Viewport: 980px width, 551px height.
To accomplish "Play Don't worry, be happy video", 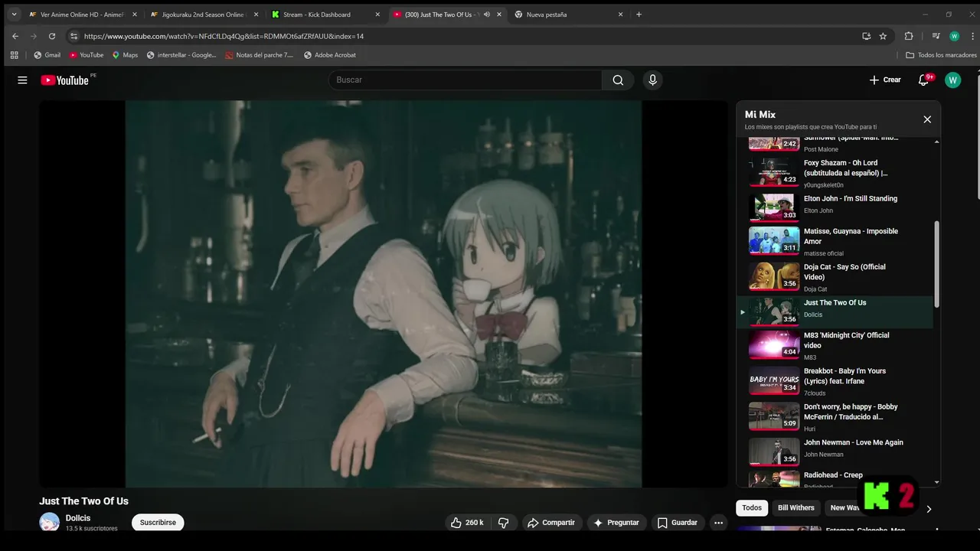I will 835,418.
